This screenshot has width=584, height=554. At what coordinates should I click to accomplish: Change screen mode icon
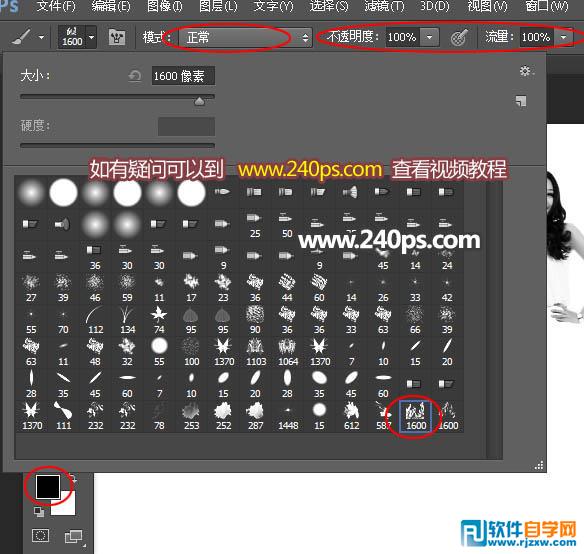tap(74, 537)
